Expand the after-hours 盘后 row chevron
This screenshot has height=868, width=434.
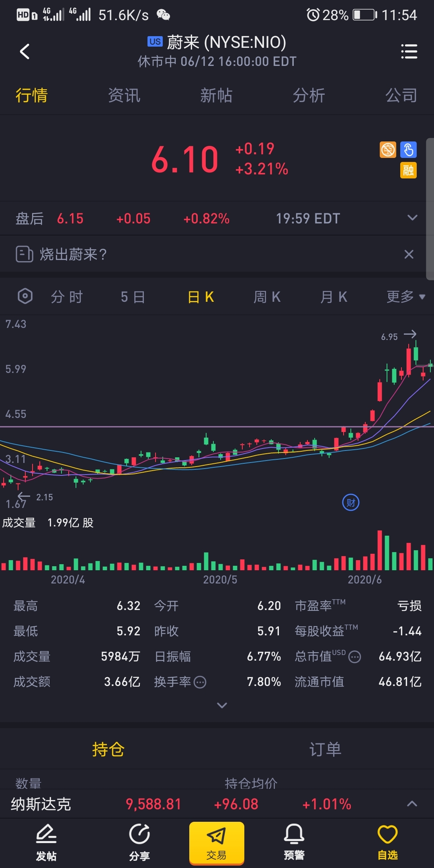tap(412, 218)
